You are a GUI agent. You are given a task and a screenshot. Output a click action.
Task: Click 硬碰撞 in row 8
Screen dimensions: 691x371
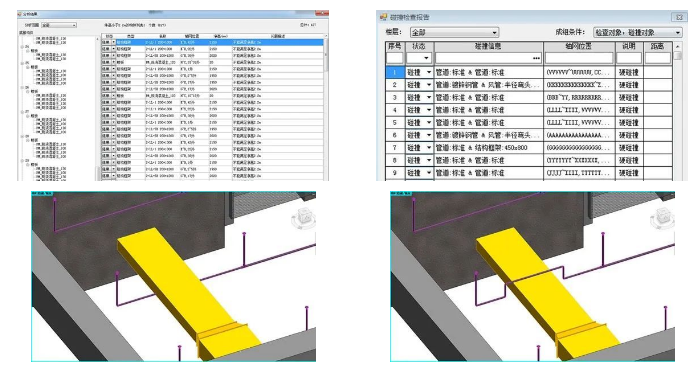point(629,160)
